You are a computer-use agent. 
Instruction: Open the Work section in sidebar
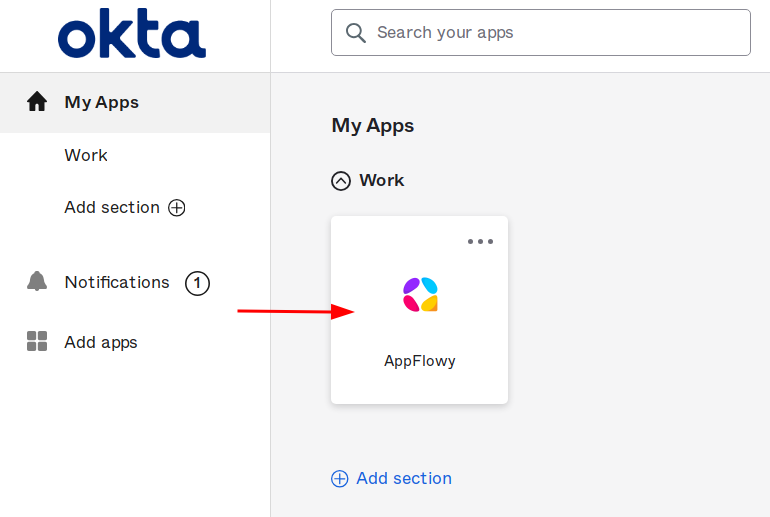pyautogui.click(x=86, y=155)
